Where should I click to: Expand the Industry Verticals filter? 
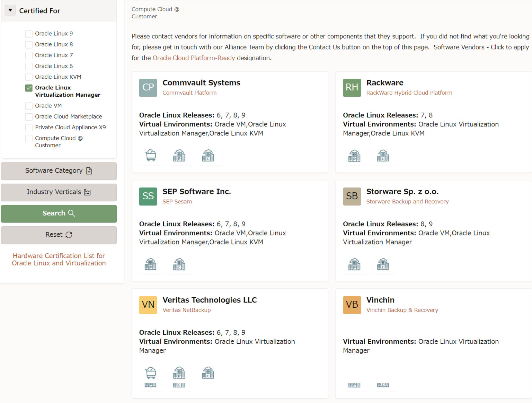(59, 192)
